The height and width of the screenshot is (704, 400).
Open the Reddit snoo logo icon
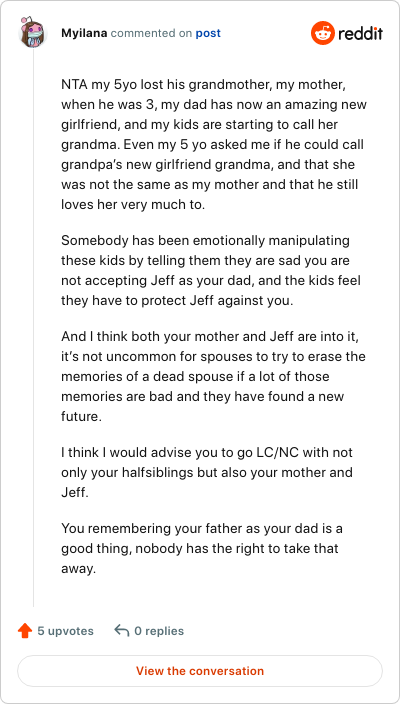click(x=323, y=33)
